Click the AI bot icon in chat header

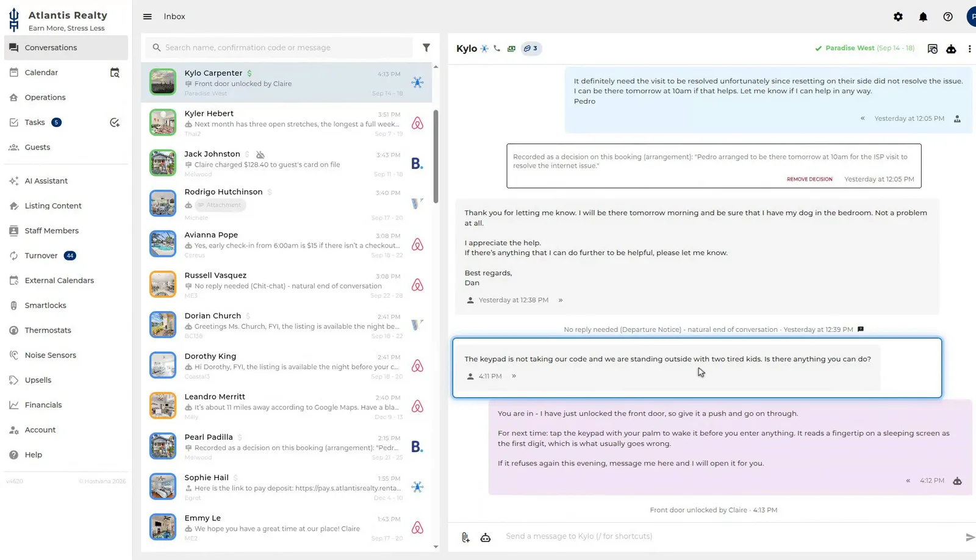[951, 49]
